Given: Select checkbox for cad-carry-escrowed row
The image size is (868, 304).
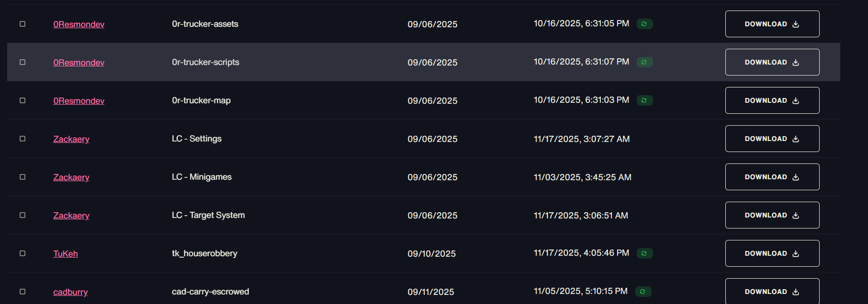Looking at the screenshot, I should coord(23,292).
